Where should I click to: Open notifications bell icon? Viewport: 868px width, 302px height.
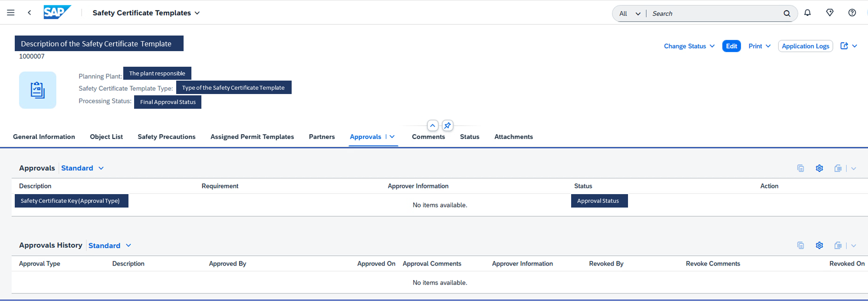click(x=807, y=13)
